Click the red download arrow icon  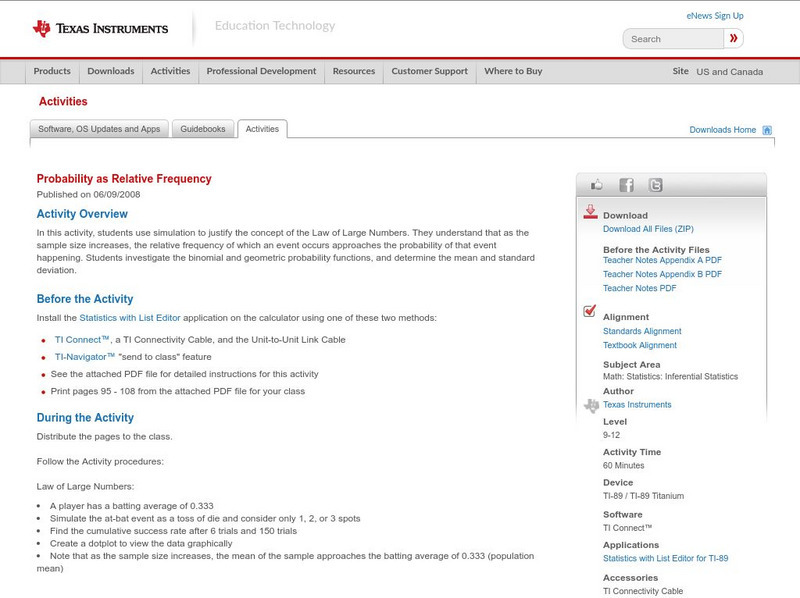coord(590,212)
